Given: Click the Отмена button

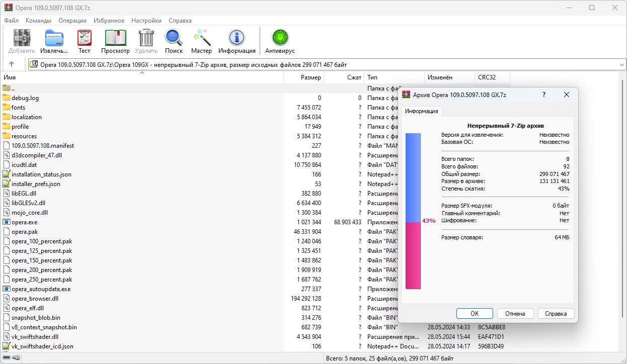Looking at the screenshot, I should [515, 313].
